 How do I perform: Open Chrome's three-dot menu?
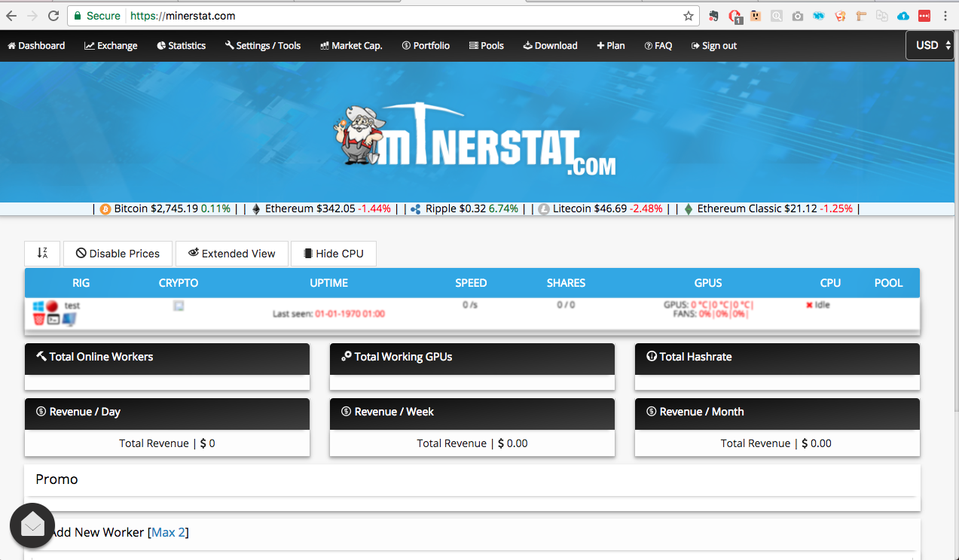945,16
